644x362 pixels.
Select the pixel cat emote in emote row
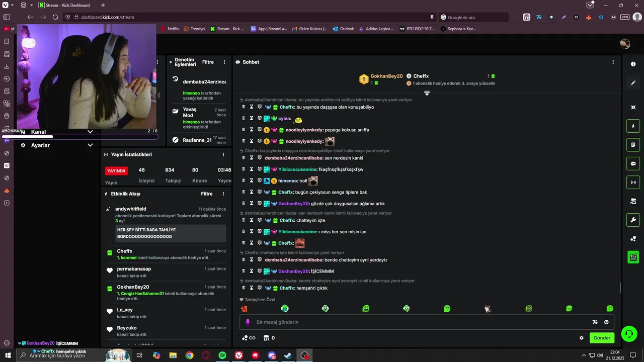pos(488,309)
